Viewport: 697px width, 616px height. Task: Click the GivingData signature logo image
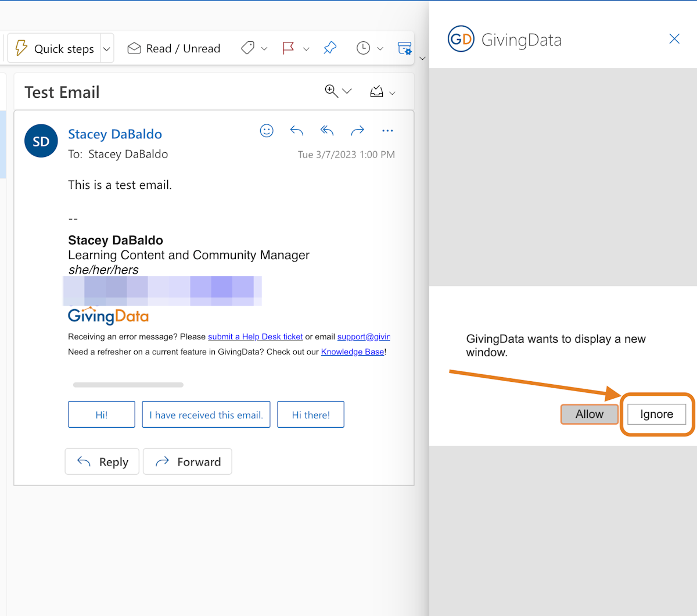[109, 315]
